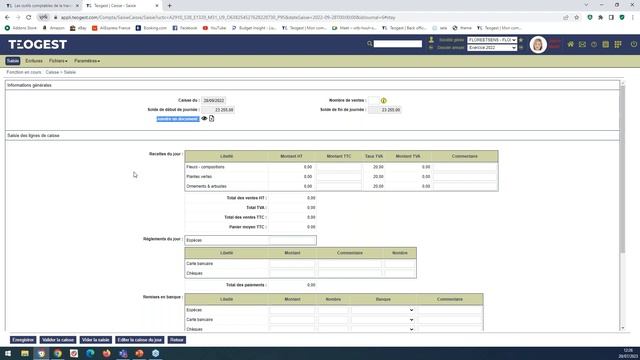The image size is (640, 360).
Task: Open the Exercice 2022 dropdown
Action: click(x=492, y=48)
